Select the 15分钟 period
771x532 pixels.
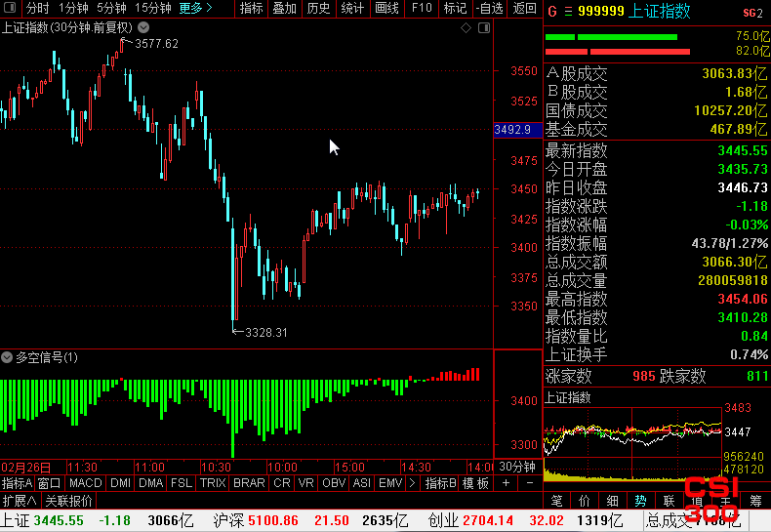(153, 8)
